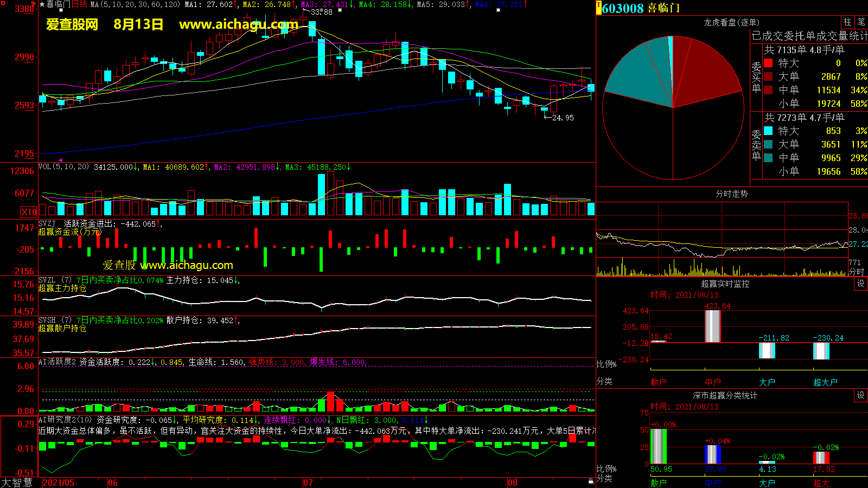868x488 pixels.
Task: Open VOL(5,10,20) indicator parameters
Action: (63, 167)
